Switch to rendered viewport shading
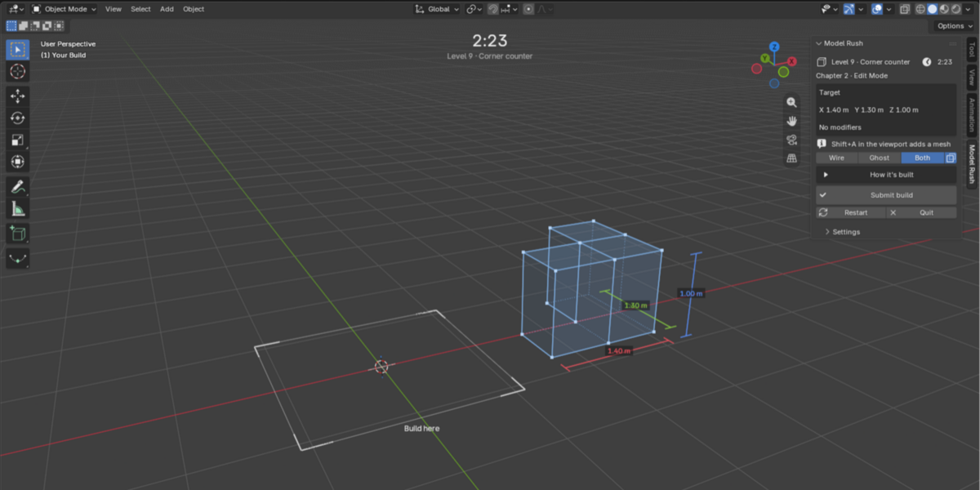The height and width of the screenshot is (490, 980). [x=955, y=9]
